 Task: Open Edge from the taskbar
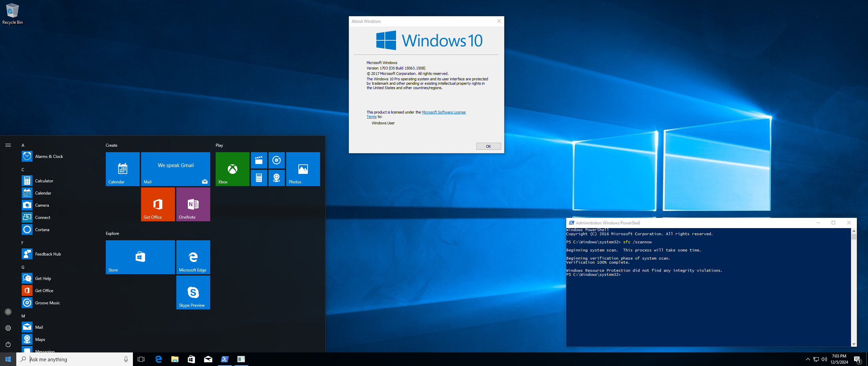coord(158,359)
